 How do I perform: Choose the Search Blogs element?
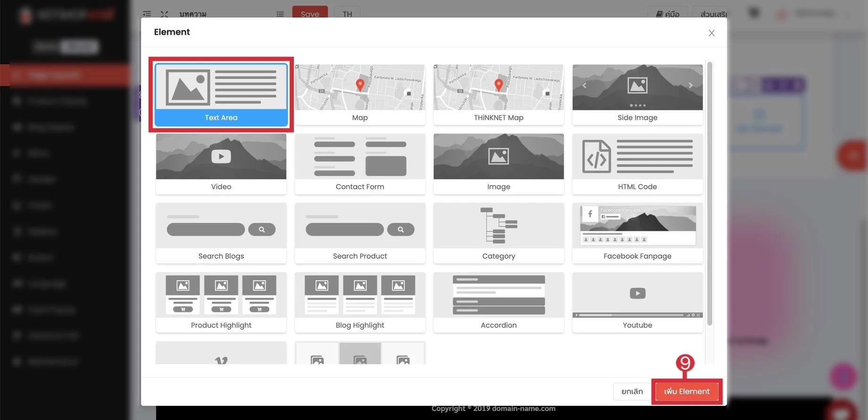pyautogui.click(x=221, y=233)
